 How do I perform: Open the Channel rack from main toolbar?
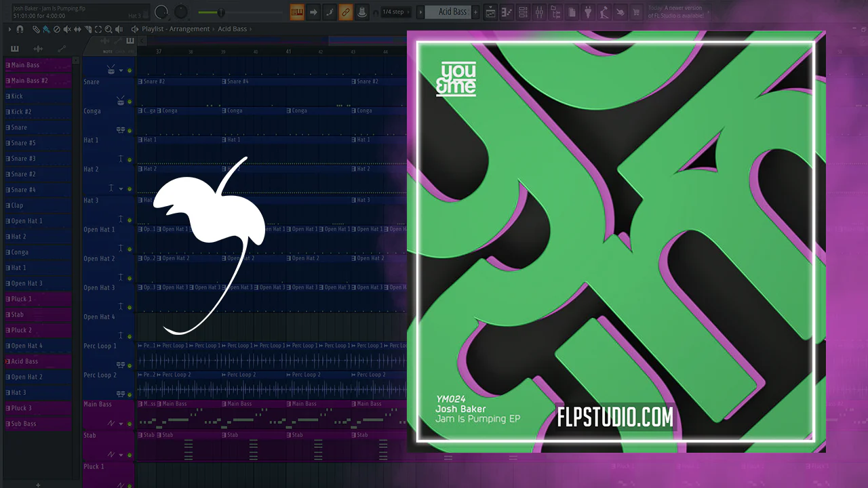pyautogui.click(x=523, y=12)
